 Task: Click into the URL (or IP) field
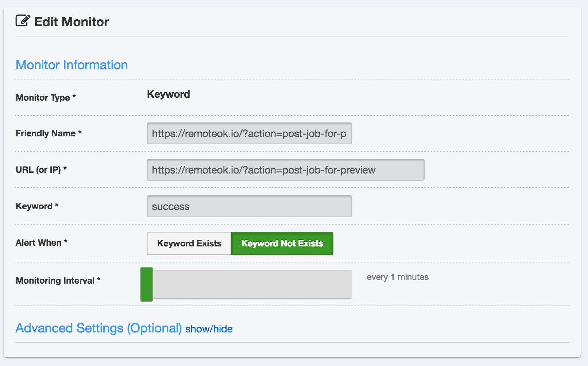coord(285,170)
